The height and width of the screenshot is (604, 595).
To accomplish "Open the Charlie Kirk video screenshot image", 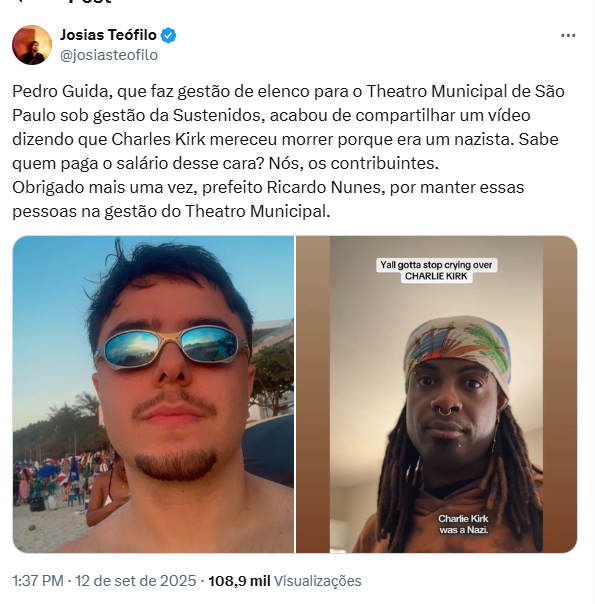I will [x=436, y=394].
